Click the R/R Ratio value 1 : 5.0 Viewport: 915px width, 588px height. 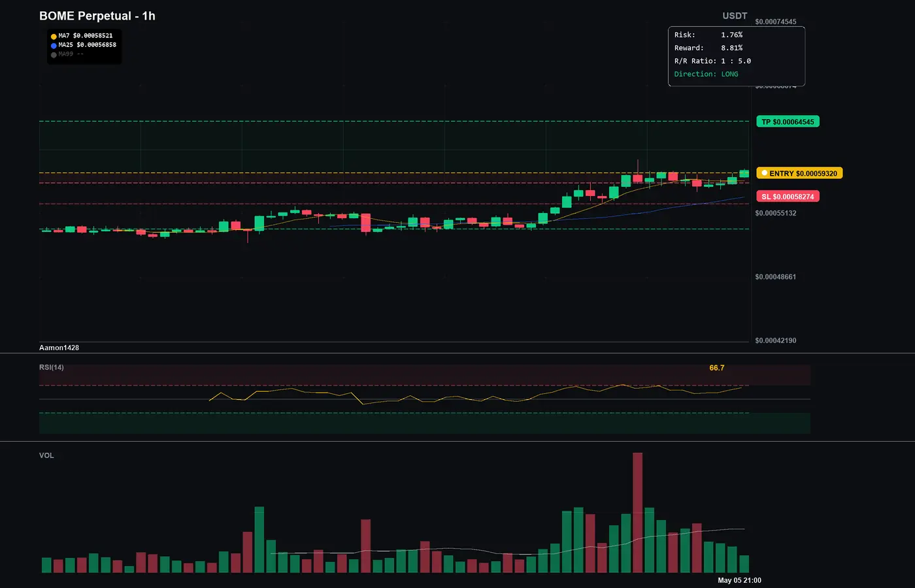pyautogui.click(x=736, y=61)
